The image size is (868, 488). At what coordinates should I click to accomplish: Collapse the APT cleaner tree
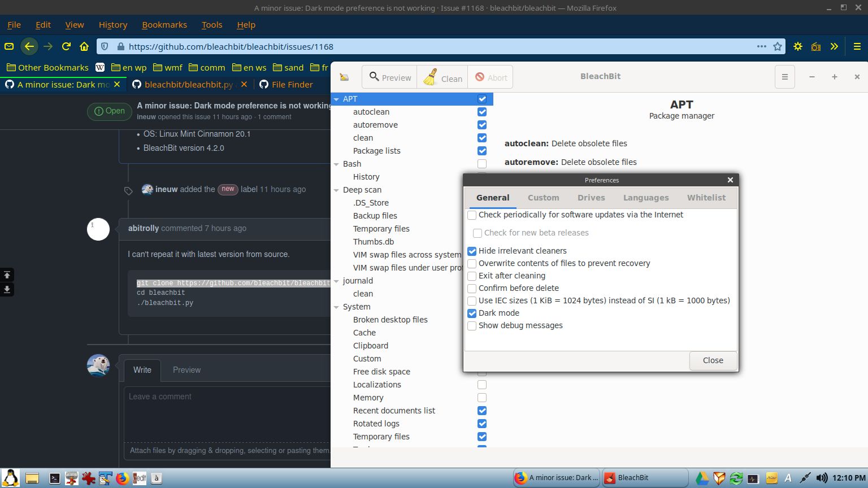[x=337, y=99]
